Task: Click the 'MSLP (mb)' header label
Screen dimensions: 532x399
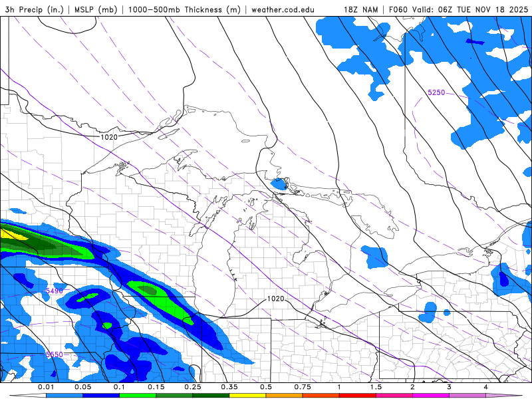Action: coord(96,10)
